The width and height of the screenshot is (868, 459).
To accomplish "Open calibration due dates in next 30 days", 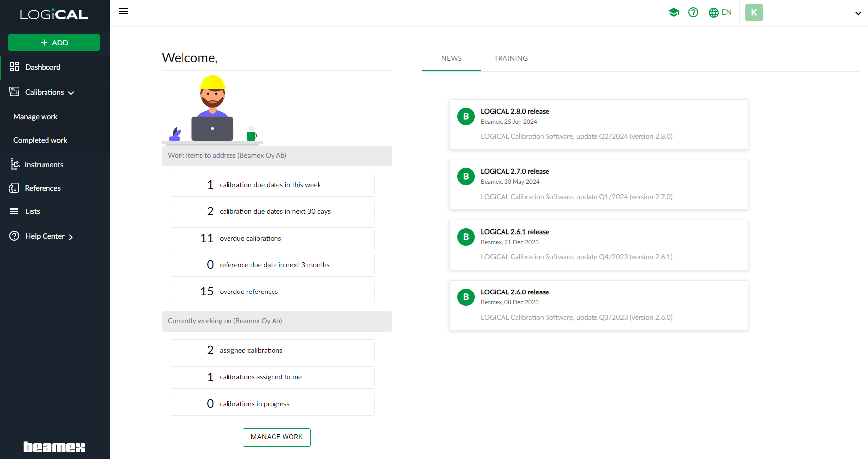I will tap(272, 212).
